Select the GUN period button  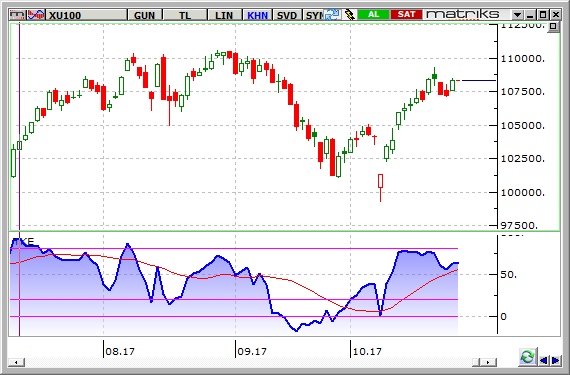click(x=145, y=15)
